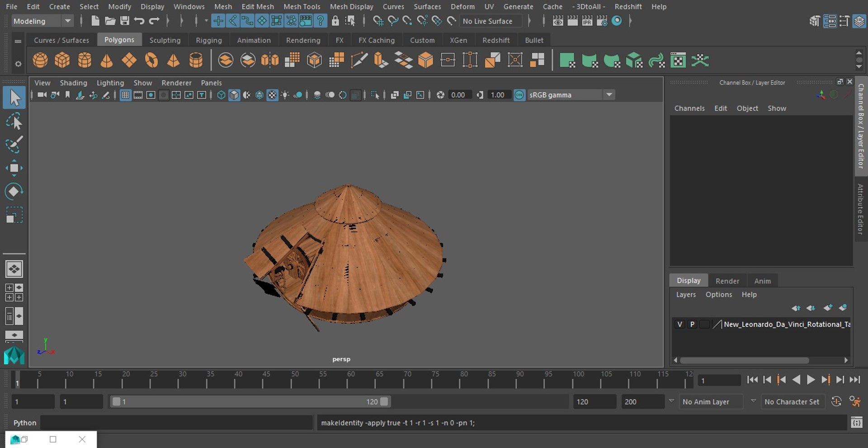Open the No Character Set dropdown
The width and height of the screenshot is (868, 448).
(x=794, y=401)
